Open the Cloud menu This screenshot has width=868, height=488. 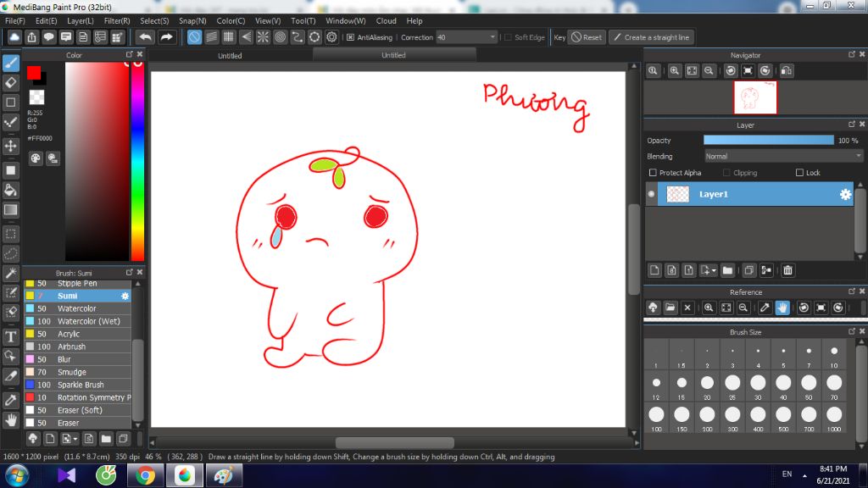386,20
